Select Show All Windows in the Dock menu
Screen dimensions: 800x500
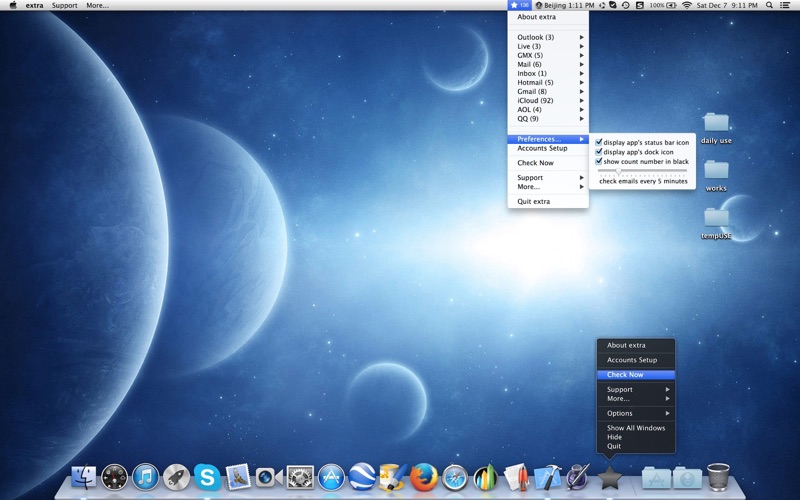(x=636, y=428)
